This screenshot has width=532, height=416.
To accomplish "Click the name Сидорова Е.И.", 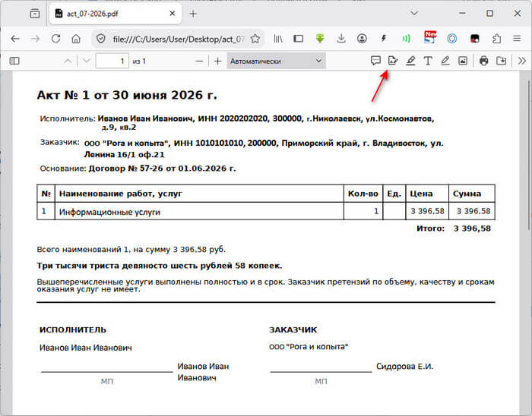I will pos(405,366).
